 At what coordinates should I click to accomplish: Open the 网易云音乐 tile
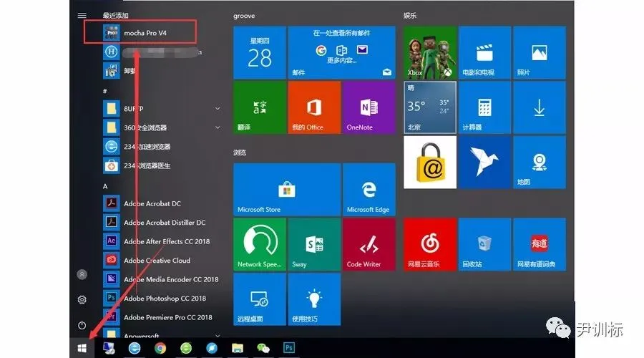tap(430, 244)
